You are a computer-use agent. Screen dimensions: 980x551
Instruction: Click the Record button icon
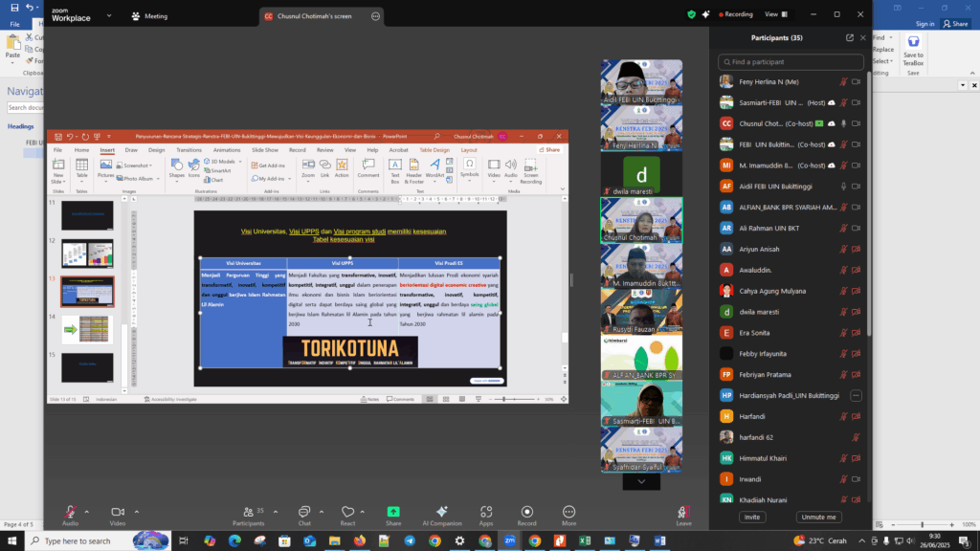[527, 512]
